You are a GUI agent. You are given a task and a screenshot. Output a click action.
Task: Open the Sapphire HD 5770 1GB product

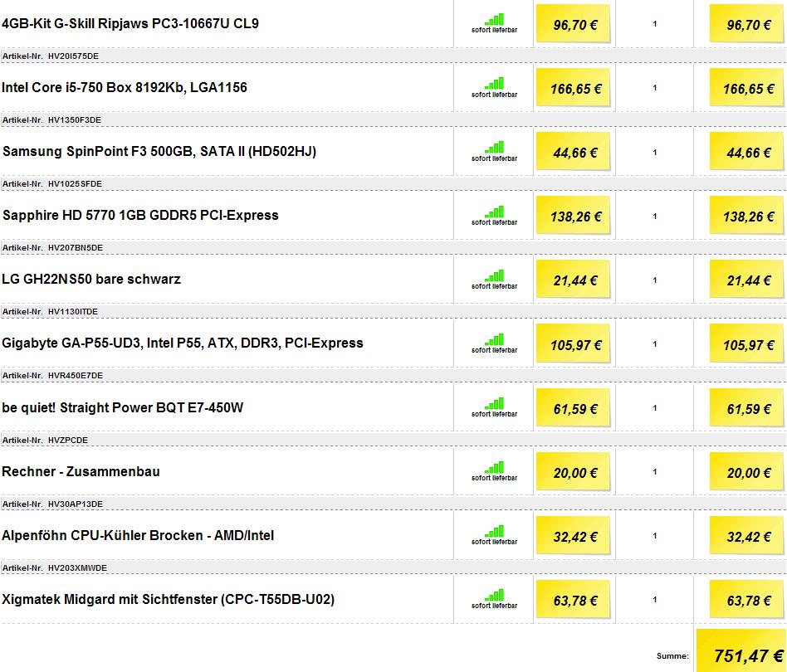tap(140, 215)
